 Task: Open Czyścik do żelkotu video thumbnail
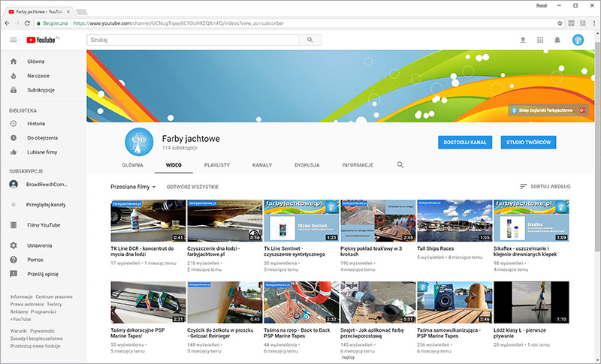(x=225, y=302)
